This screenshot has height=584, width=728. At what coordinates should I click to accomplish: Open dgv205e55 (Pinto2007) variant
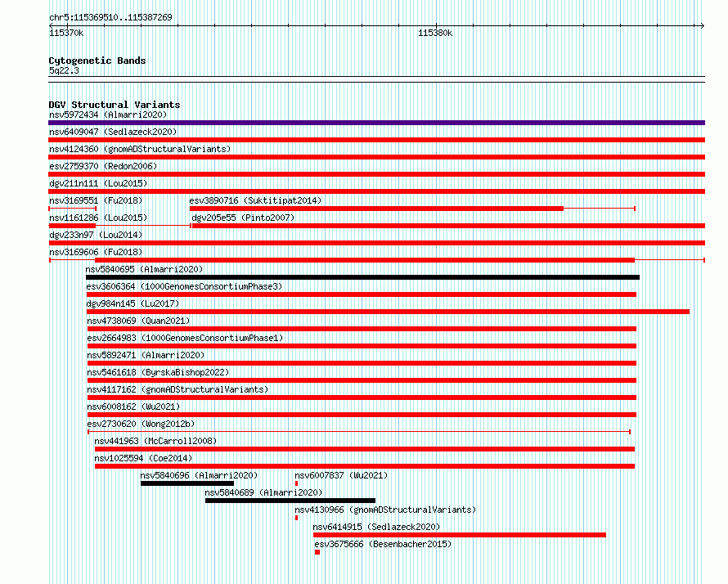coord(243,218)
